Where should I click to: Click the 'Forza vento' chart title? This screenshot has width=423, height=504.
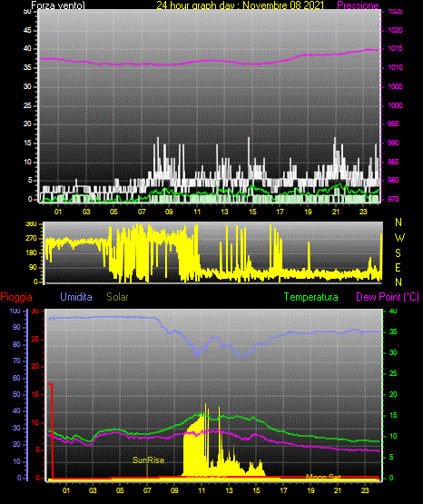pos(58,5)
